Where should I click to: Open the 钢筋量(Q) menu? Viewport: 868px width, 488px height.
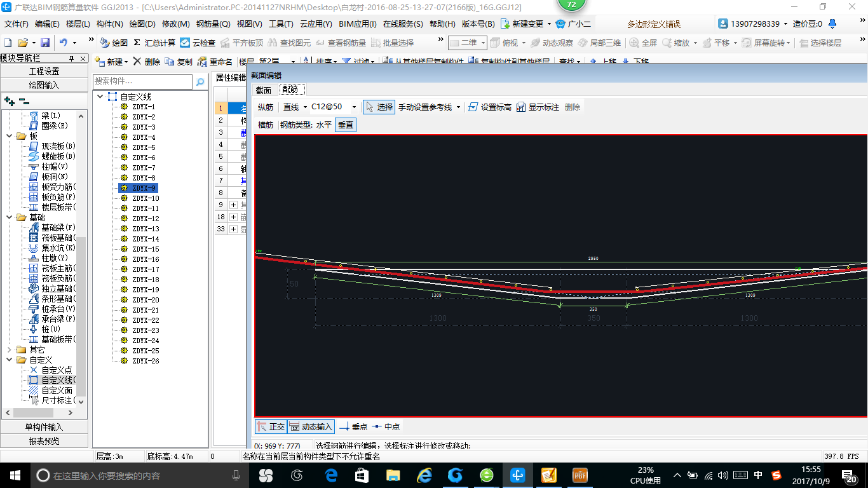pyautogui.click(x=214, y=24)
